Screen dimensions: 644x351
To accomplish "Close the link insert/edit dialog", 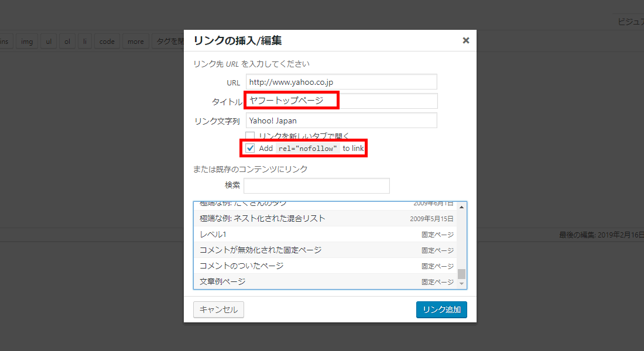I will [465, 40].
